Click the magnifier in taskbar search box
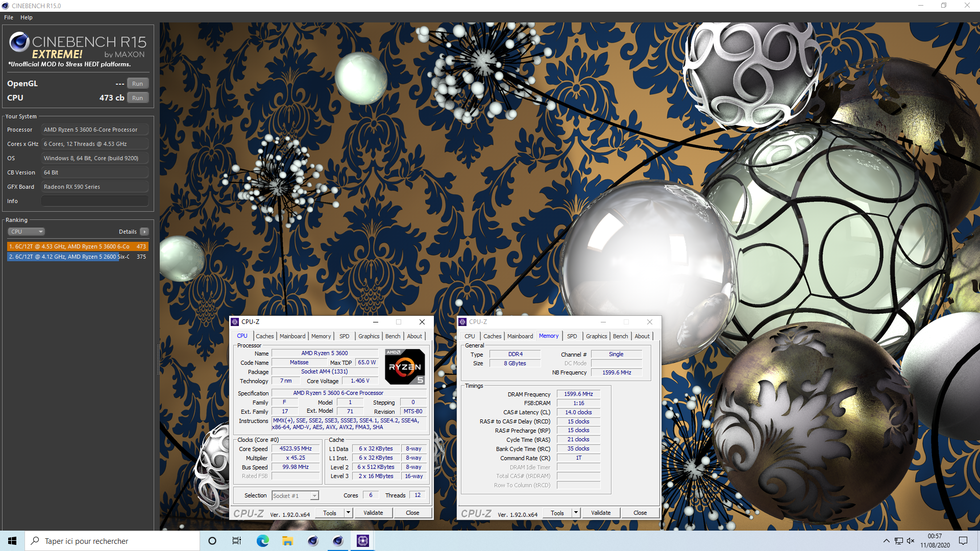The height and width of the screenshot is (551, 980). 35,541
